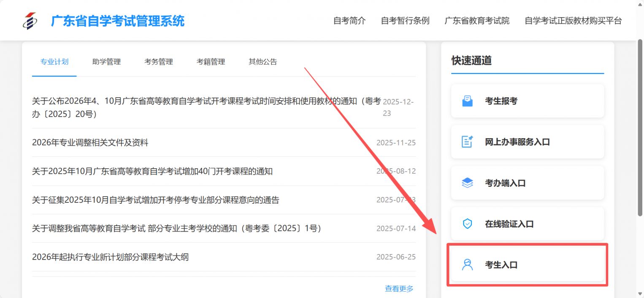Open the 增加40门开考课程的通知 announcement
The image size is (644, 298).
(152, 171)
